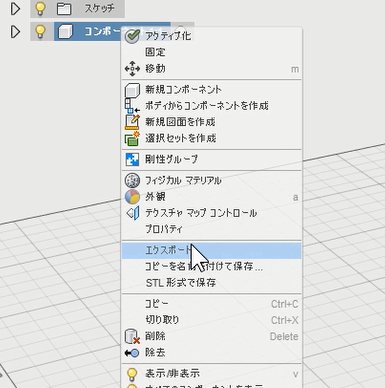Image resolution: width=385 pixels, height=388 pixels.
Task: Click the フィジカル マテリアル sphere icon
Action: 132,181
